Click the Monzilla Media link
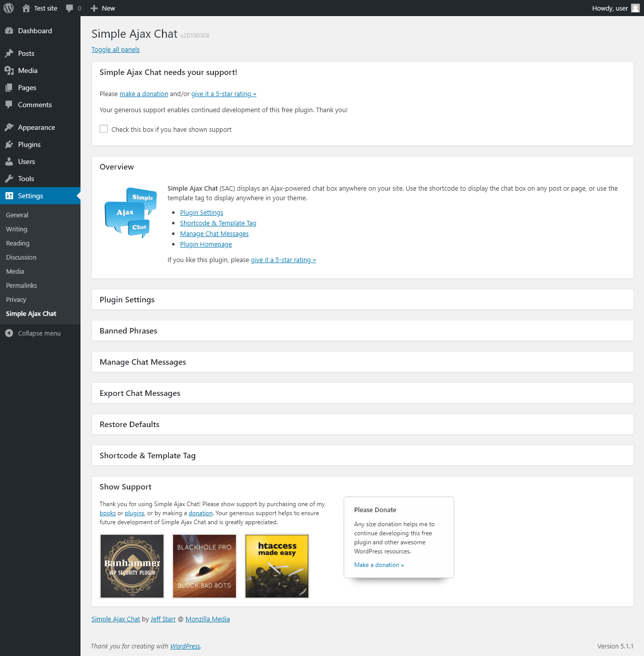The image size is (644, 656). click(208, 619)
